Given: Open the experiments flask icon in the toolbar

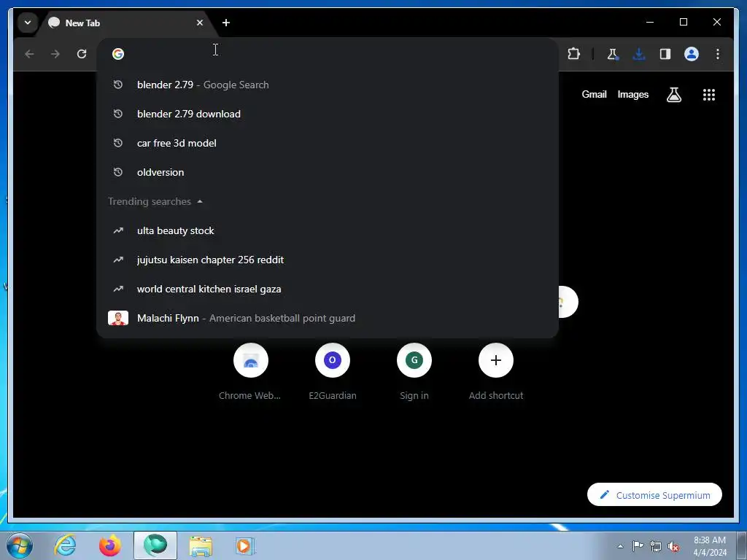Looking at the screenshot, I should 613,54.
